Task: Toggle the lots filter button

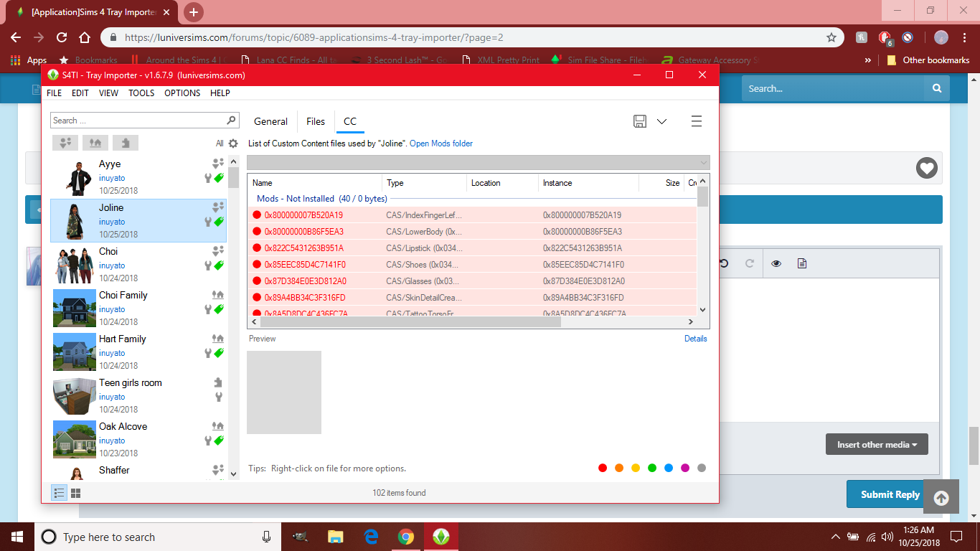Action: coord(95,143)
